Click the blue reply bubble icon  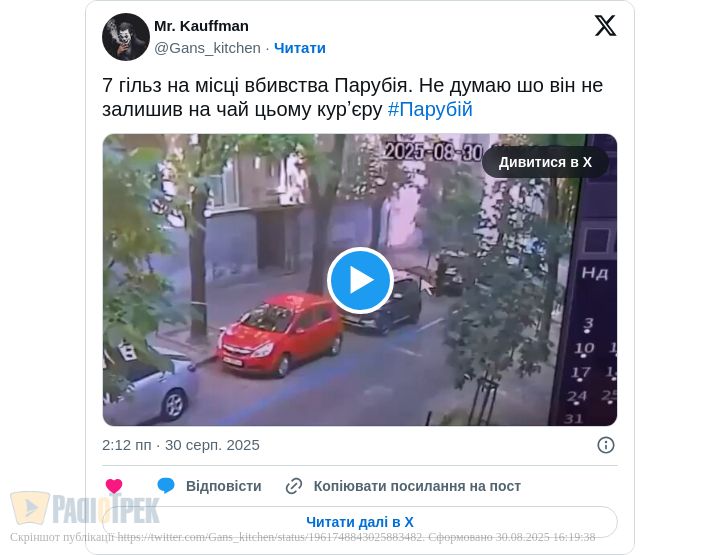[166, 485]
